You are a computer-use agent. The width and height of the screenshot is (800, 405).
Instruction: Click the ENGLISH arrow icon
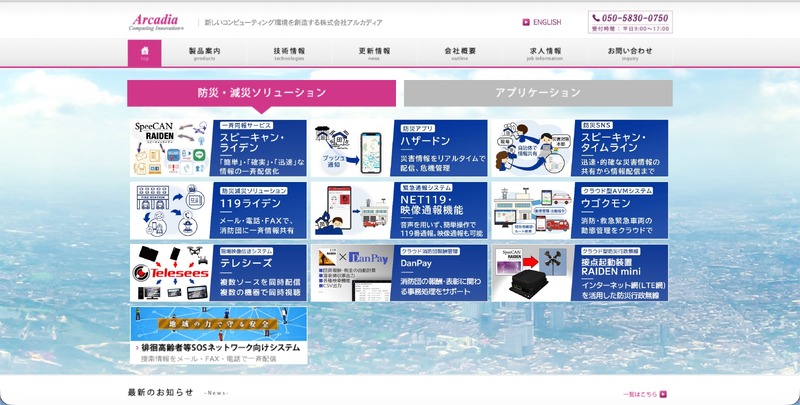(526, 22)
